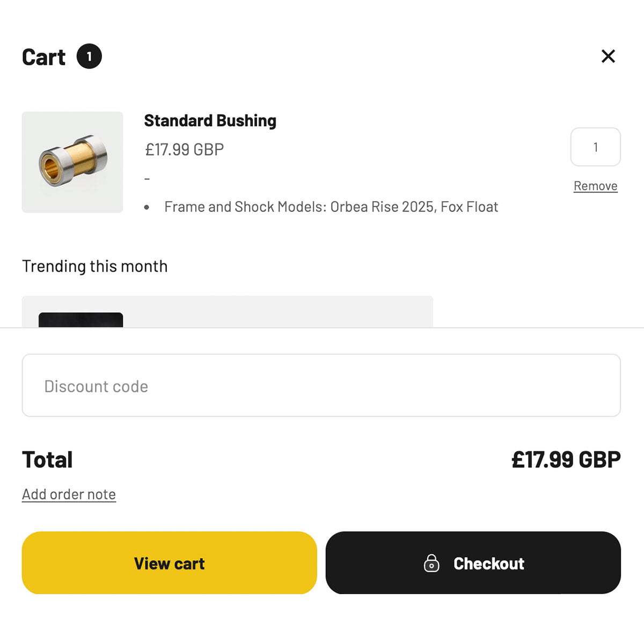Close the cart drawer with the X icon
The width and height of the screenshot is (644, 644).
[x=608, y=56]
